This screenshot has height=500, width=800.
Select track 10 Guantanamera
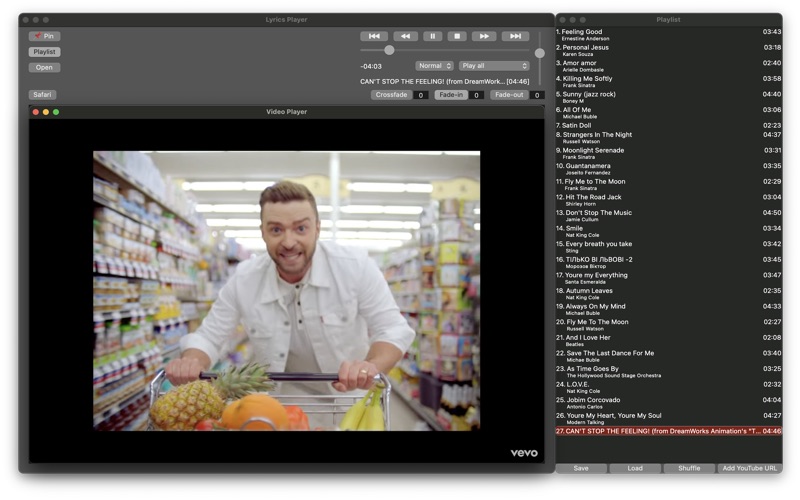pos(668,169)
